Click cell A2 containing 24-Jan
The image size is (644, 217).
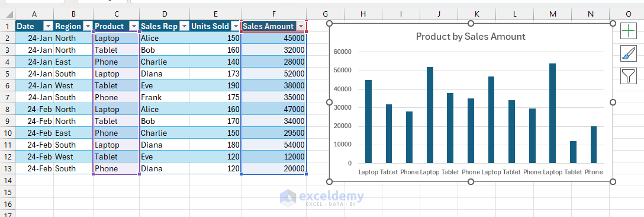[x=34, y=39]
